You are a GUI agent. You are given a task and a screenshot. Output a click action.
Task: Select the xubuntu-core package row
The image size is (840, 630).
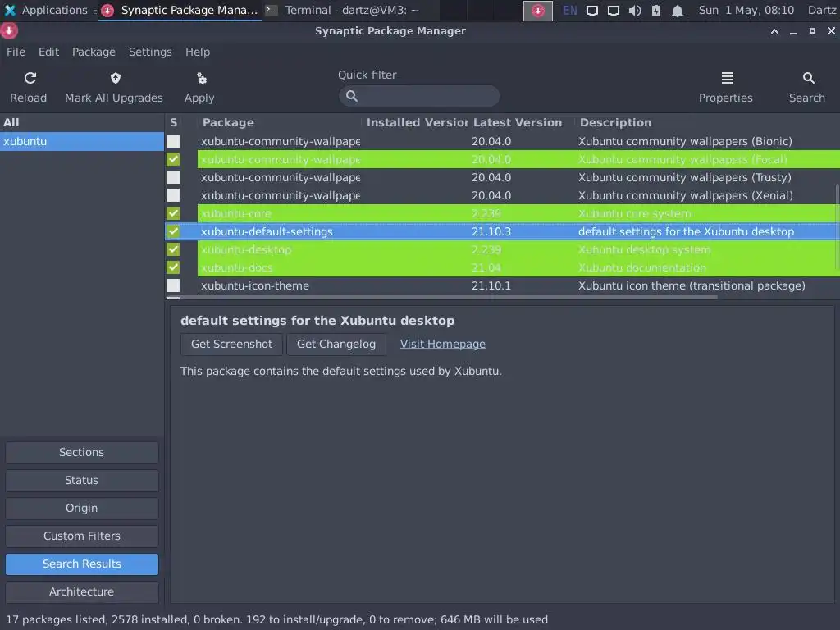(503, 213)
